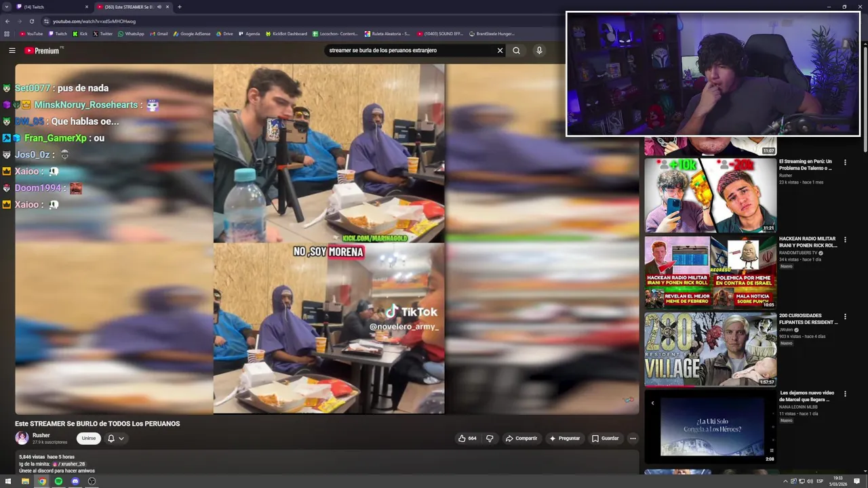The height and width of the screenshot is (488, 868).
Task: Open Gmail bookmark
Action: (x=159, y=33)
